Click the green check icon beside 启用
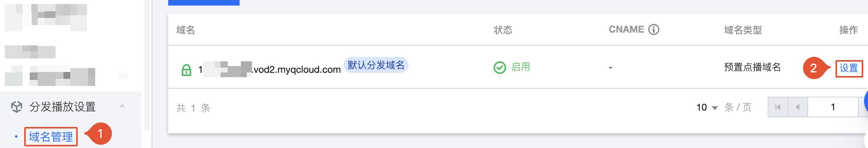The image size is (868, 148). pyautogui.click(x=499, y=67)
